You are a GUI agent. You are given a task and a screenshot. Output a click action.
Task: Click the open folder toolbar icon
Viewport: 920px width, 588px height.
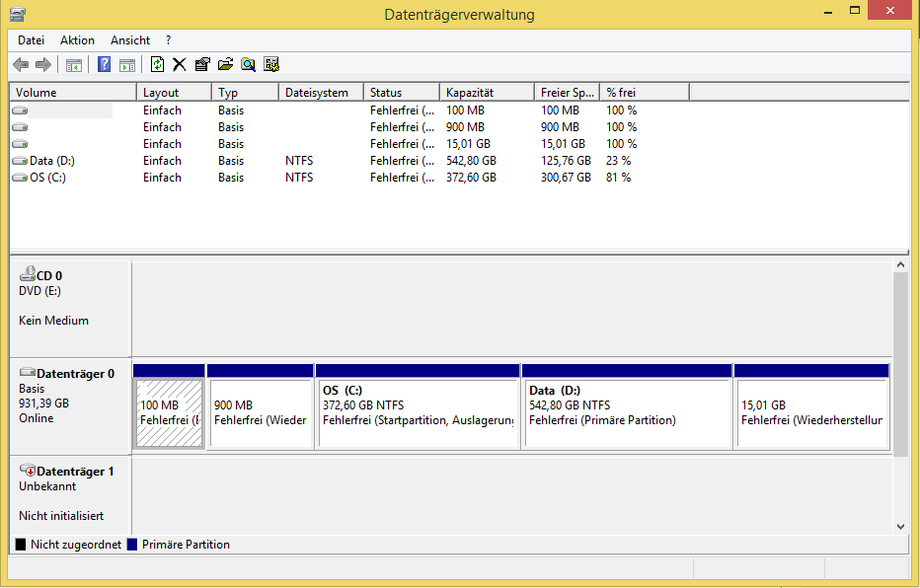point(225,64)
